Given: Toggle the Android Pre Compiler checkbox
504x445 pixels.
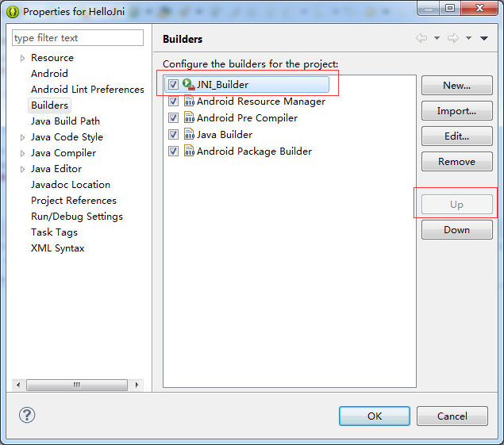Looking at the screenshot, I should click(173, 118).
